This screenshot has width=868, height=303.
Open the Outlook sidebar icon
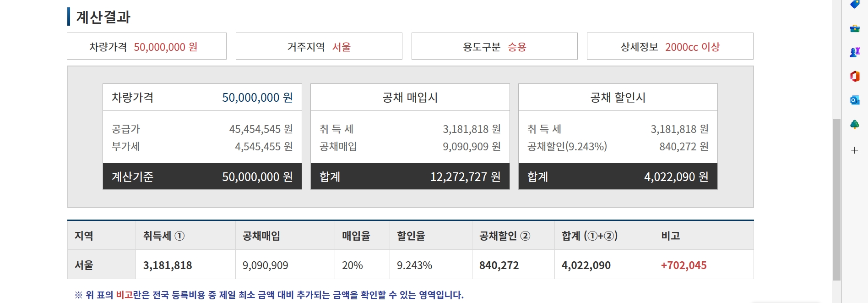pos(854,100)
